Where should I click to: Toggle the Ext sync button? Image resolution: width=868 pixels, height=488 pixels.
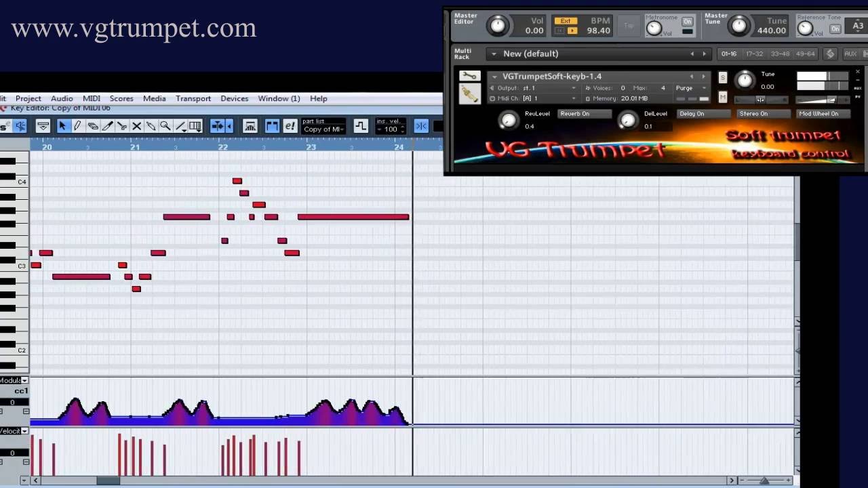point(566,21)
